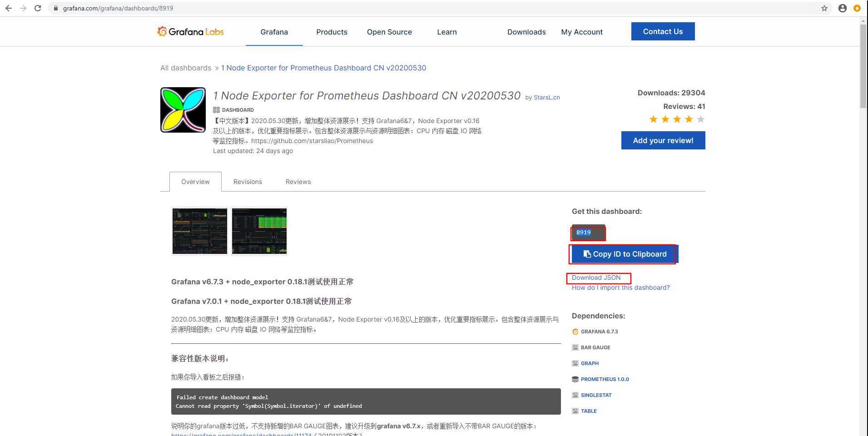Click the GRAPH dependency link
This screenshot has height=436, width=868.
590,363
